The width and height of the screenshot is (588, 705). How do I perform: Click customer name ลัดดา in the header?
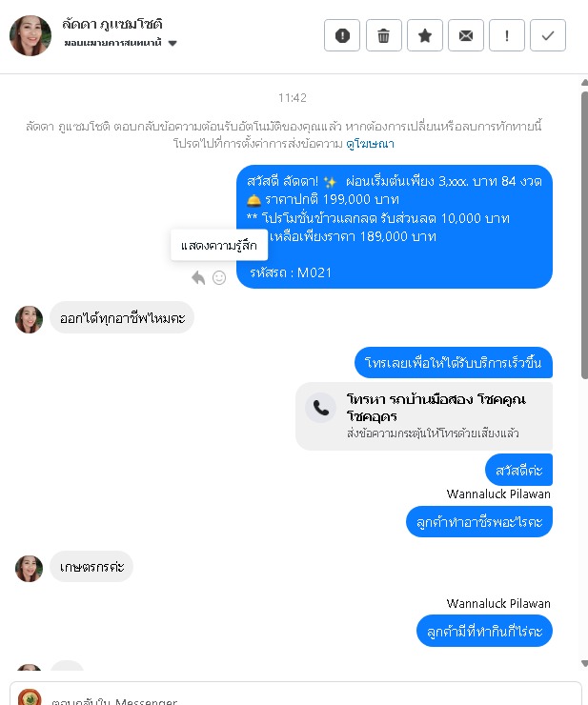(112, 24)
